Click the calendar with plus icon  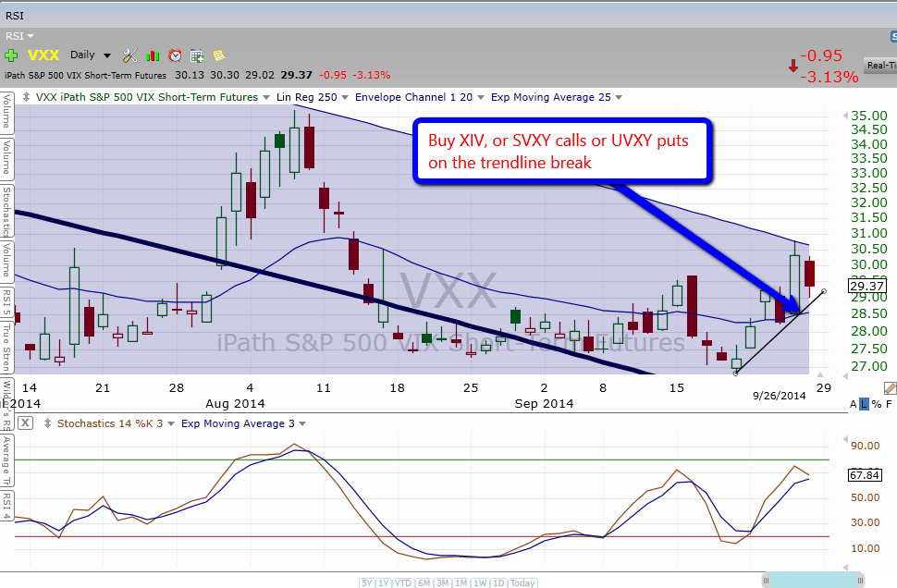click(x=197, y=55)
